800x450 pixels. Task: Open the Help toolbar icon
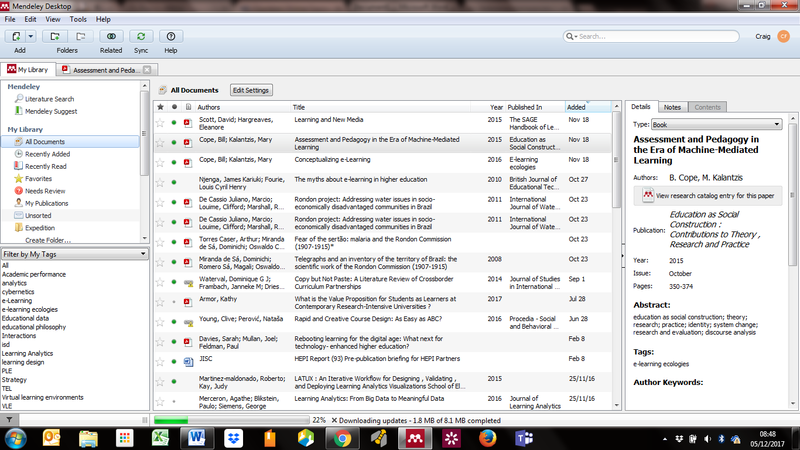click(x=171, y=37)
